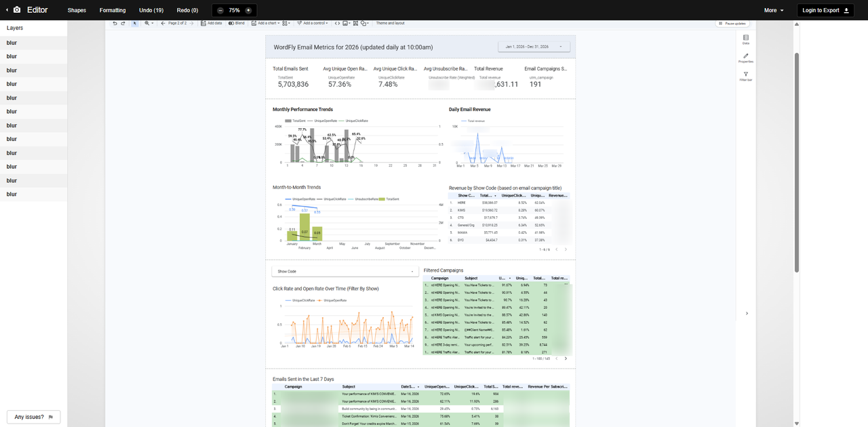
Task: Open Theme and layout
Action: pos(390,23)
